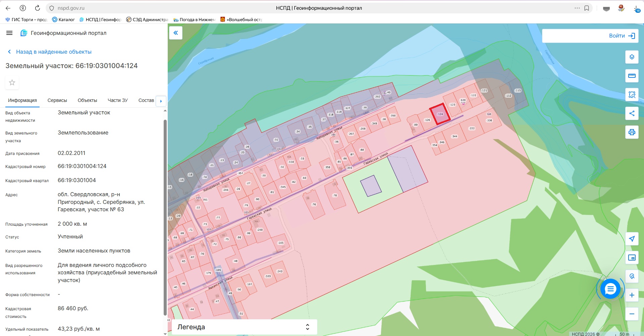The height and width of the screenshot is (336, 644).
Task: Click the cadastral quarter value 66:19:0301004
Action: tap(77, 180)
